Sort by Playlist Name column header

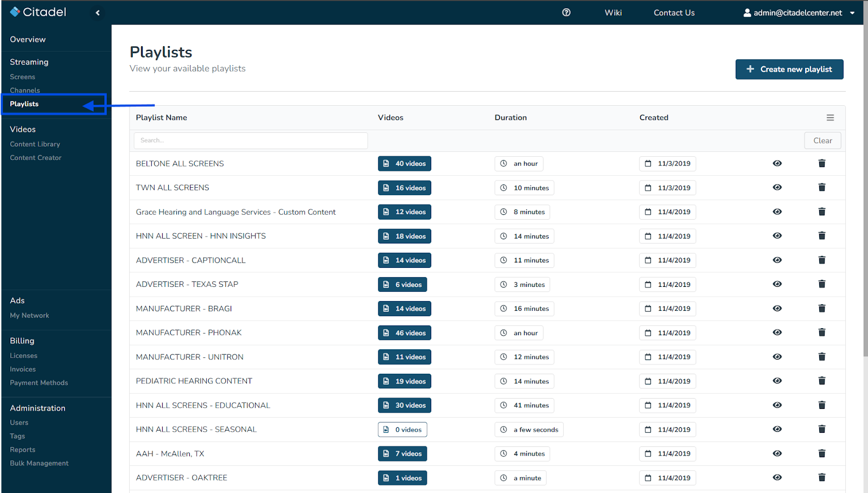pos(161,118)
